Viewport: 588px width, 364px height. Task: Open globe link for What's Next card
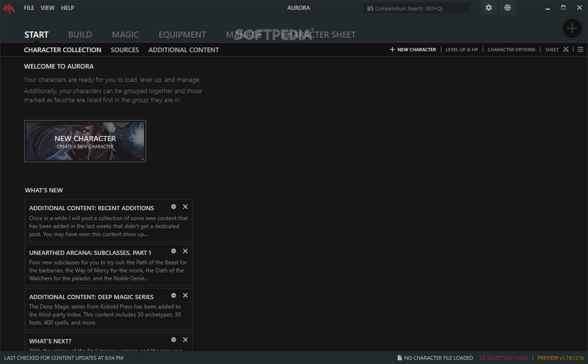tap(174, 340)
